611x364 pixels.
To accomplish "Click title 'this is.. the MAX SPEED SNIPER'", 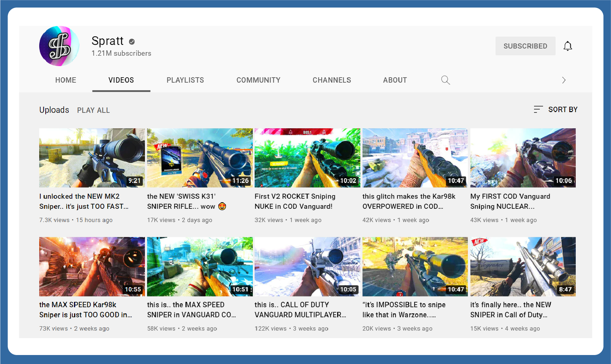I will tap(191, 310).
